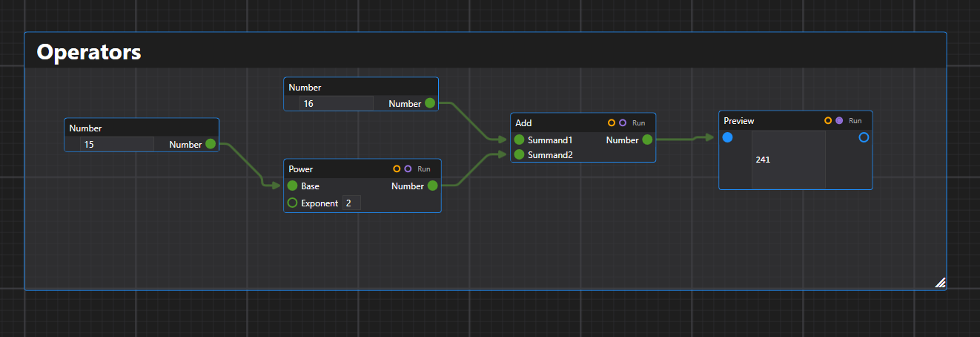Screen dimensions: 980x337
Task: Select the title of the node with value 15
Action: click(x=85, y=128)
